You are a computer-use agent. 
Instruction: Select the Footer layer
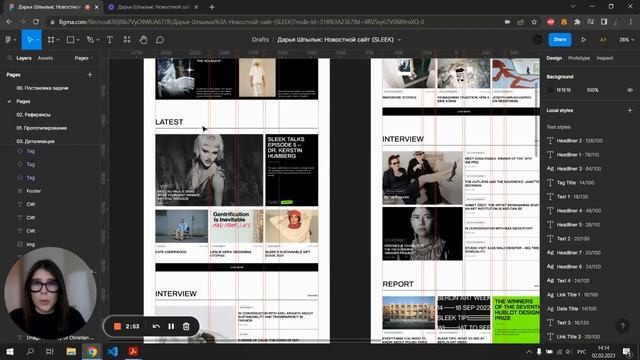pyautogui.click(x=33, y=191)
